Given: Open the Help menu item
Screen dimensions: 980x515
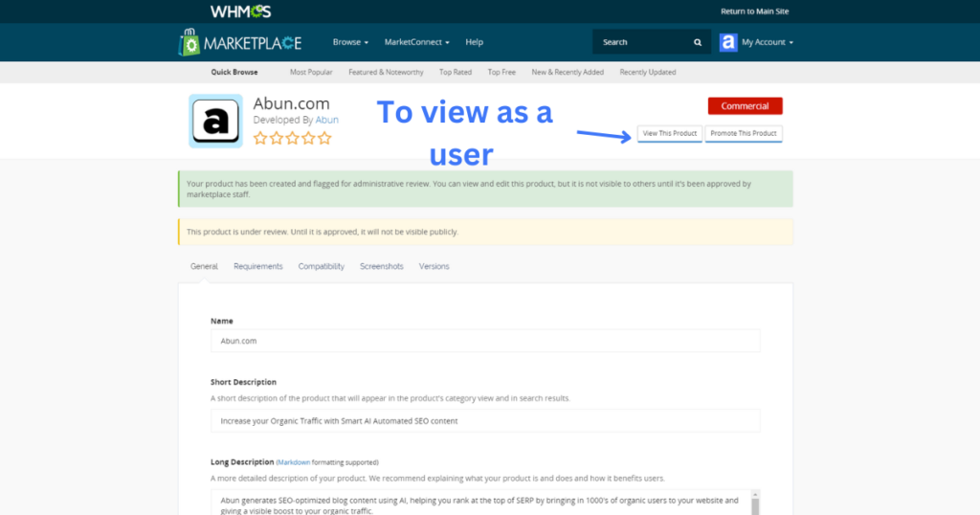Looking at the screenshot, I should click(x=475, y=42).
